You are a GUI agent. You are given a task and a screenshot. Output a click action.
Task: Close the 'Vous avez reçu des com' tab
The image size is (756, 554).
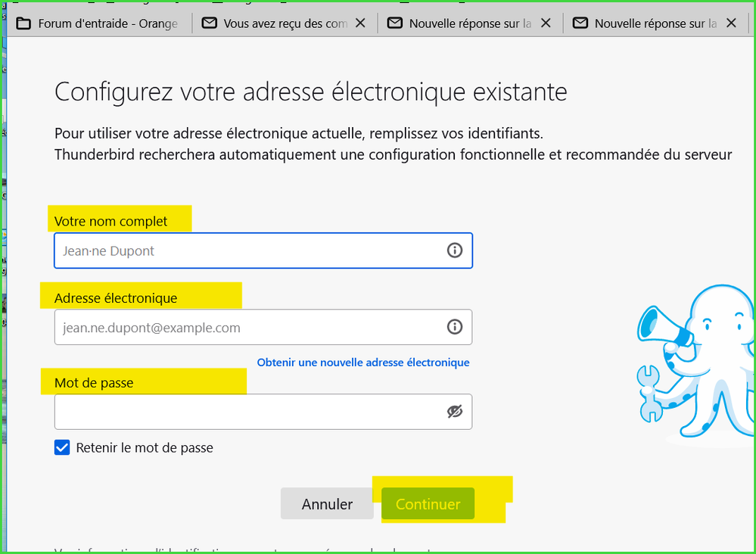(x=360, y=23)
